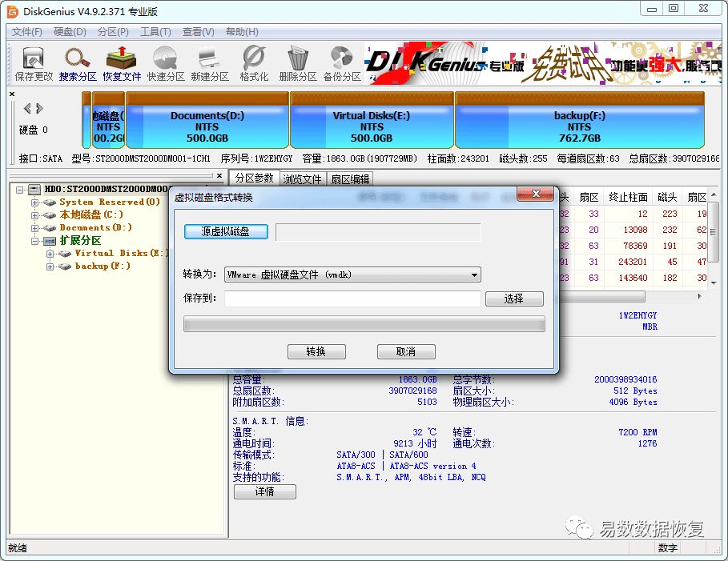
Task: Click the End Cylinder (终止柱面) column header
Action: (628, 197)
